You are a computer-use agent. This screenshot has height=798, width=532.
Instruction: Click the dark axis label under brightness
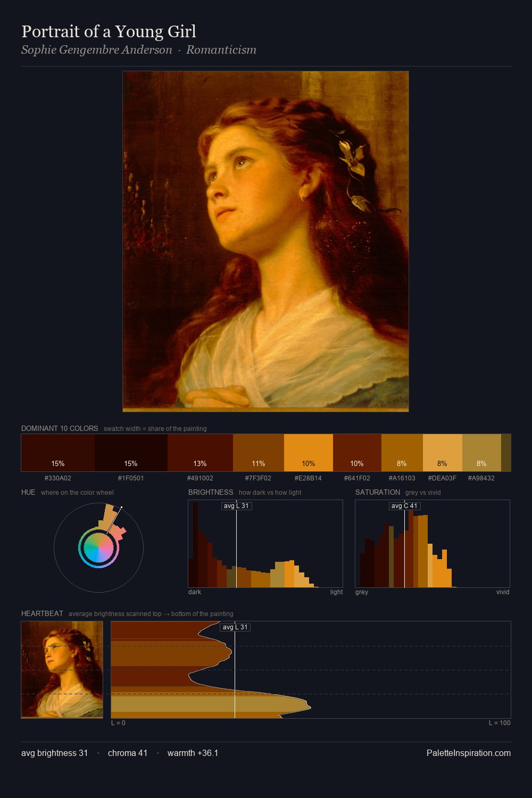click(195, 592)
